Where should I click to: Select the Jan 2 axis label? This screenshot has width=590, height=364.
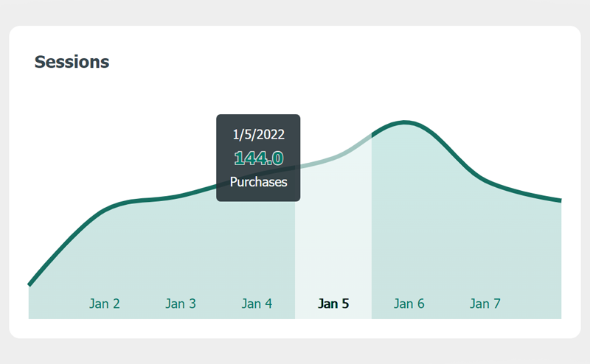click(x=105, y=304)
